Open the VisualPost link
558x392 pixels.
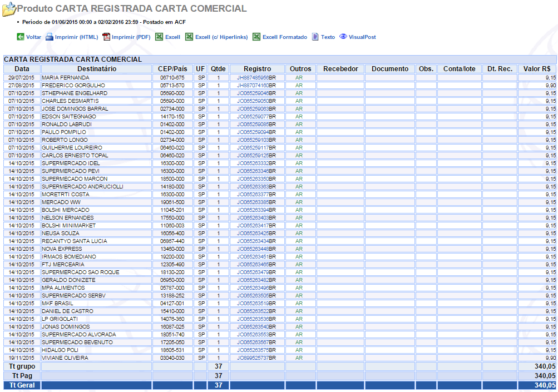[x=362, y=37]
